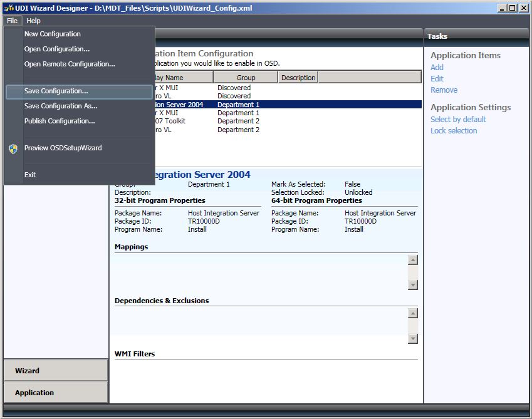This screenshot has height=419, width=532.
Task: Click the Group value Department 1 in details
Action: click(209, 184)
